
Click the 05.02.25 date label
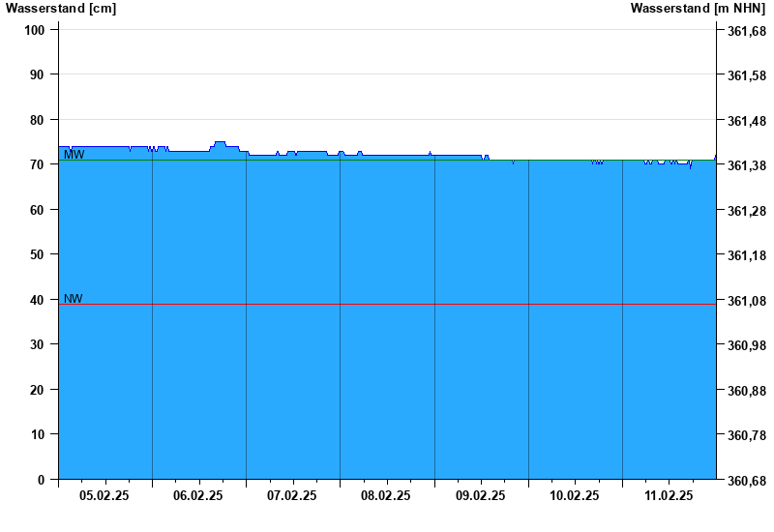[104, 495]
